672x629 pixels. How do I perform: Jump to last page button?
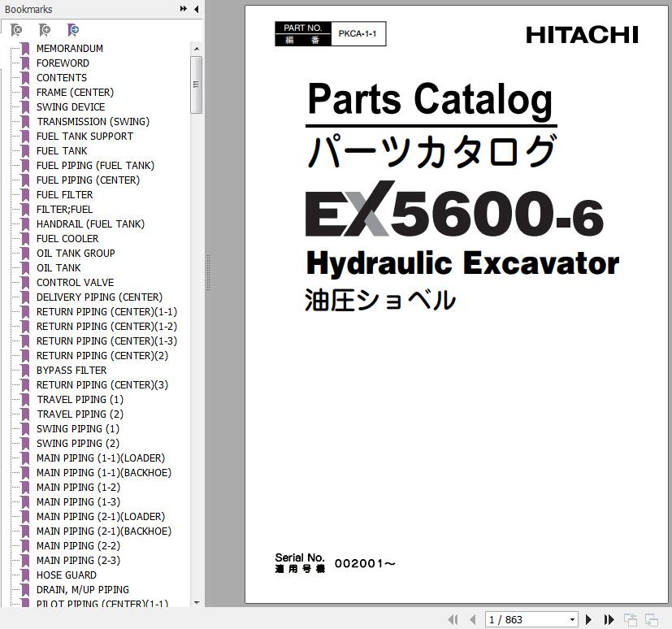[609, 619]
